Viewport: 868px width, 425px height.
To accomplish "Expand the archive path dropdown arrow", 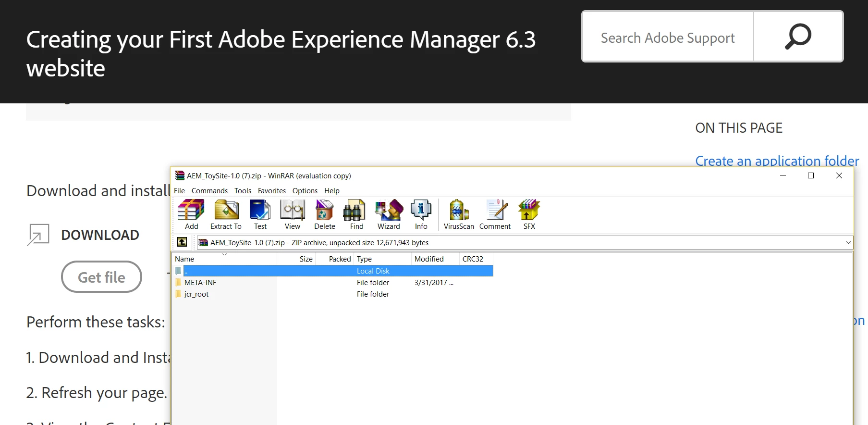I will point(848,242).
